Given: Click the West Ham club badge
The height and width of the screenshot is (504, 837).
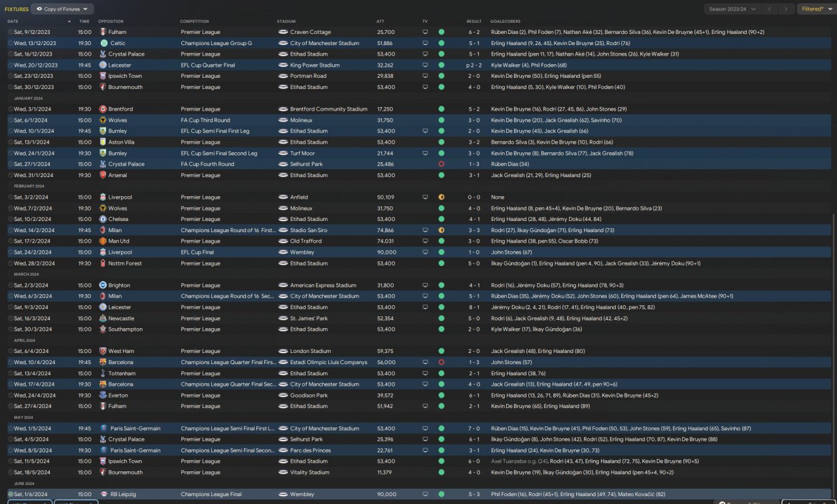Looking at the screenshot, I should point(103,351).
